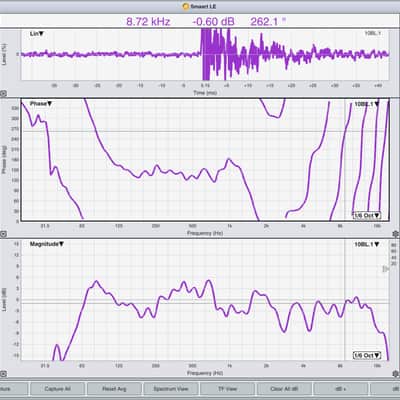Screen dimensions: 400x400
Task: Click the Clear All dB button
Action: click(x=284, y=389)
